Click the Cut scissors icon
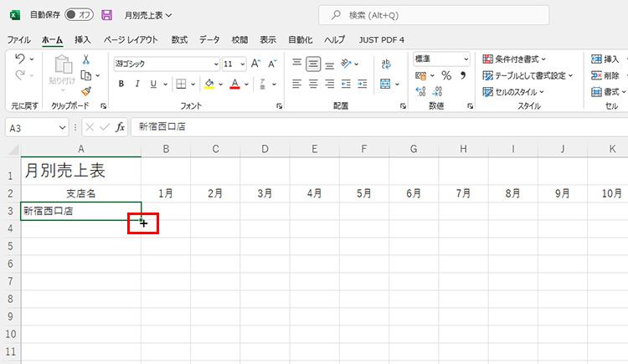The height and width of the screenshot is (364, 628). [85, 59]
